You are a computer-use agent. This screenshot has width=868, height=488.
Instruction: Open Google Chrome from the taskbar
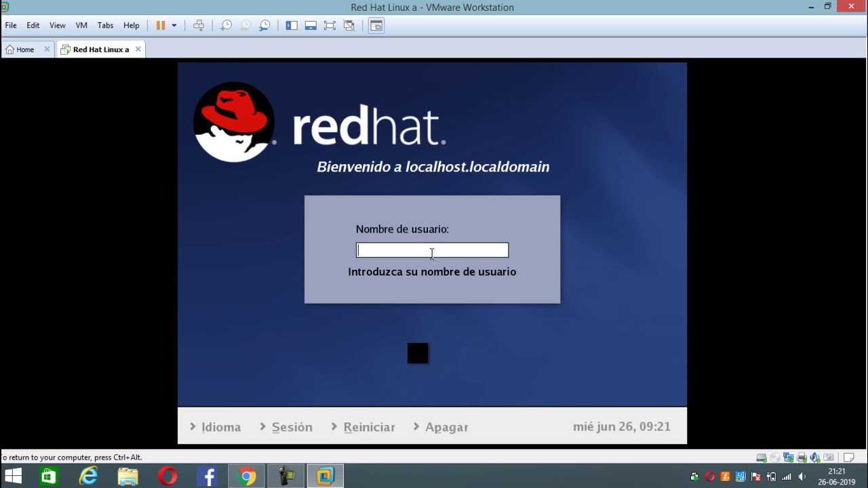click(x=247, y=476)
